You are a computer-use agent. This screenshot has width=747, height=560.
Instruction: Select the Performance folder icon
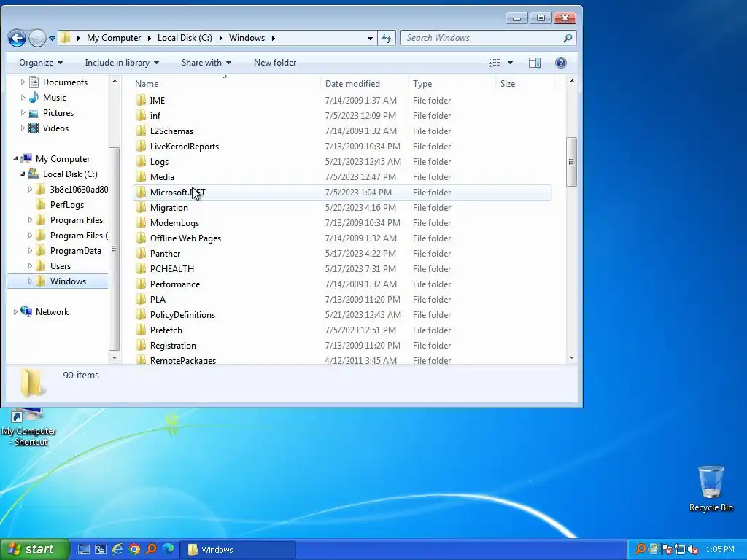tap(141, 284)
